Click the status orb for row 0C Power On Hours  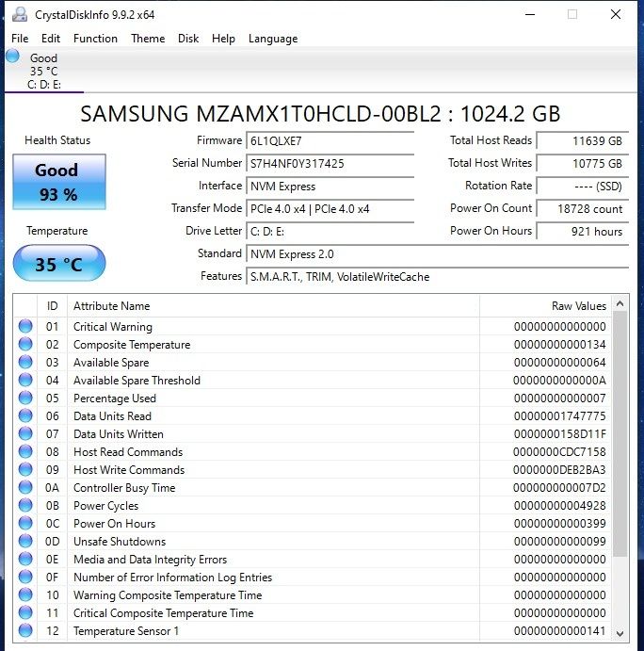coord(25,523)
